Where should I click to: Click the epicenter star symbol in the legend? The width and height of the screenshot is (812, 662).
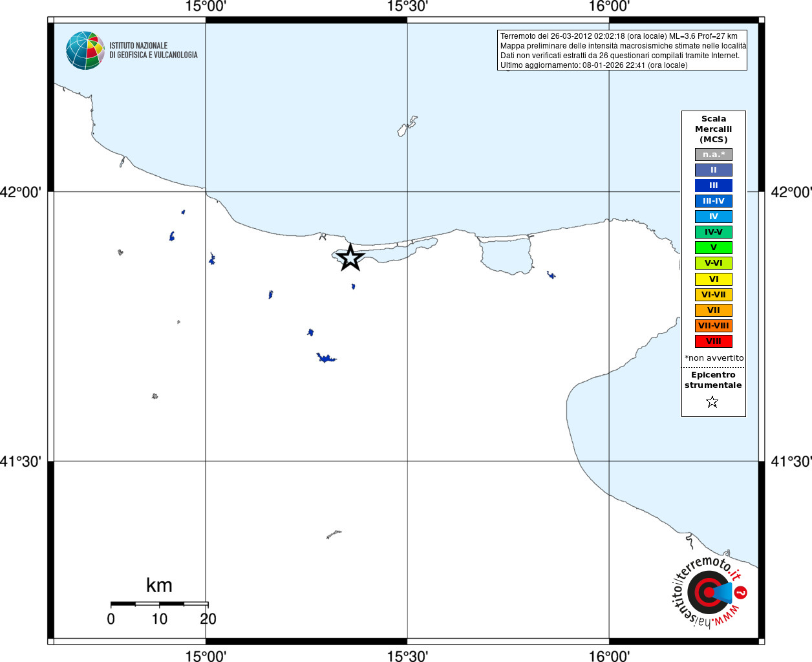tap(712, 402)
